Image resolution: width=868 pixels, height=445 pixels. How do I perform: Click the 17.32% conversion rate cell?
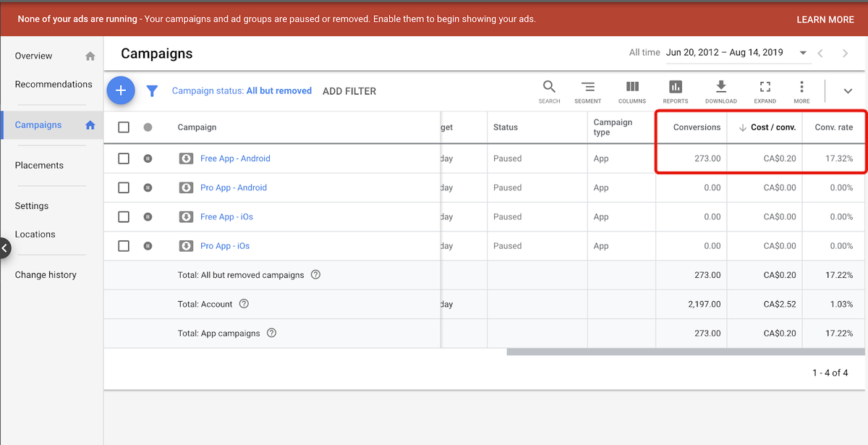[838, 158]
